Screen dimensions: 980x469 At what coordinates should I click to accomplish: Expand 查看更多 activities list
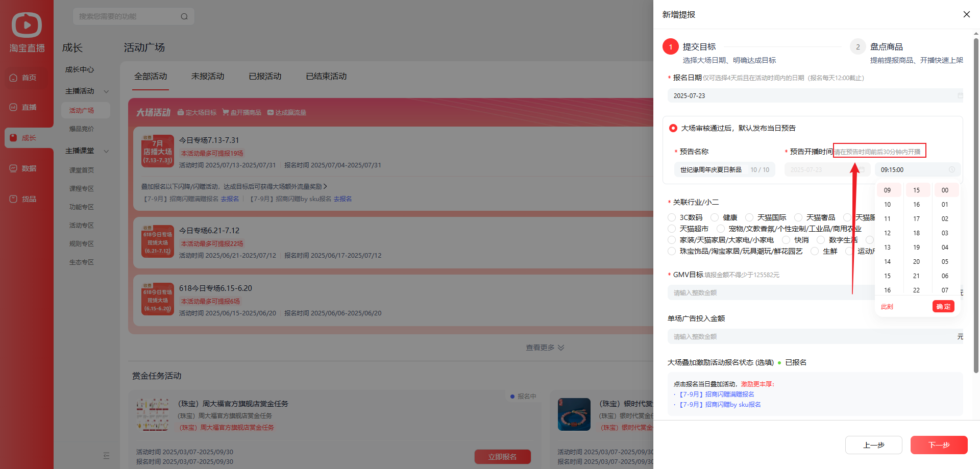tap(545, 348)
